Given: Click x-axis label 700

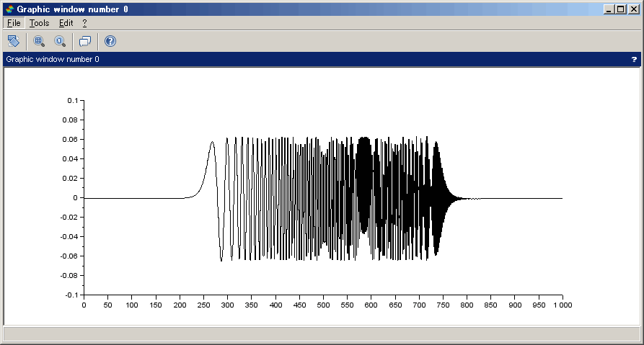Looking at the screenshot, I should coord(419,305).
